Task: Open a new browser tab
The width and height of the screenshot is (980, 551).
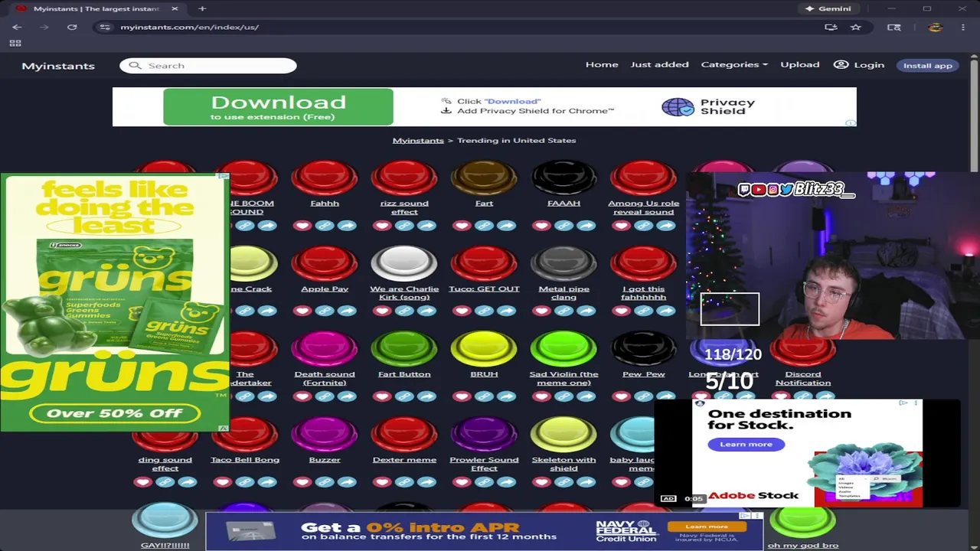Action: [x=202, y=8]
